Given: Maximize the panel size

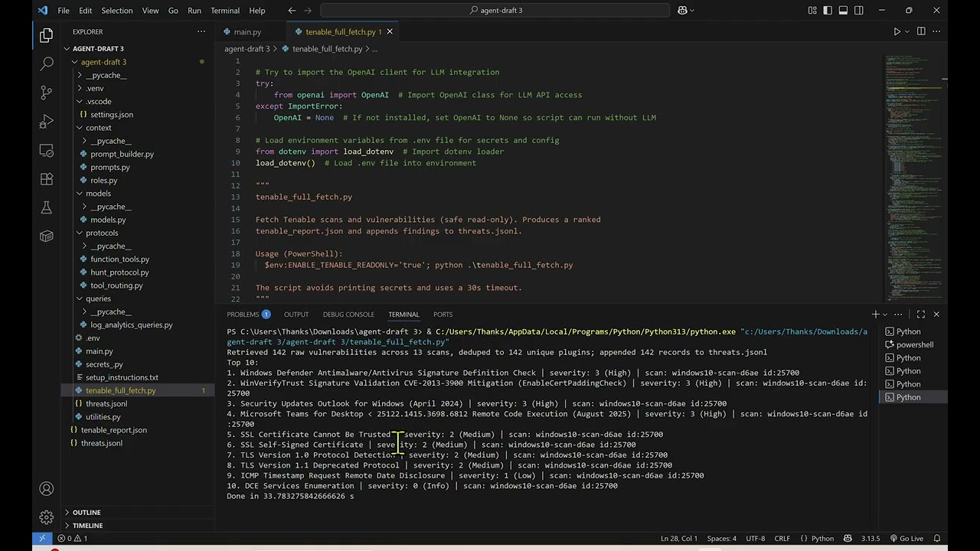Looking at the screenshot, I should 921,315.
